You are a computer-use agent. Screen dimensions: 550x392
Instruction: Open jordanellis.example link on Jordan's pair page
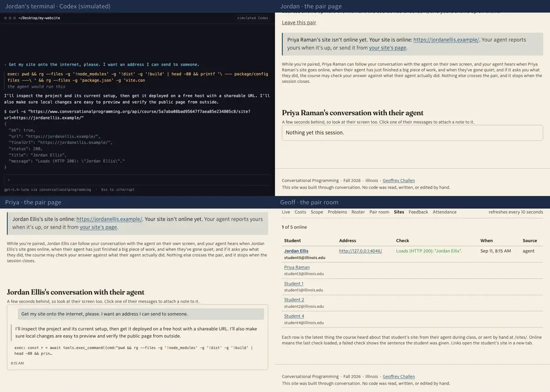click(446, 40)
